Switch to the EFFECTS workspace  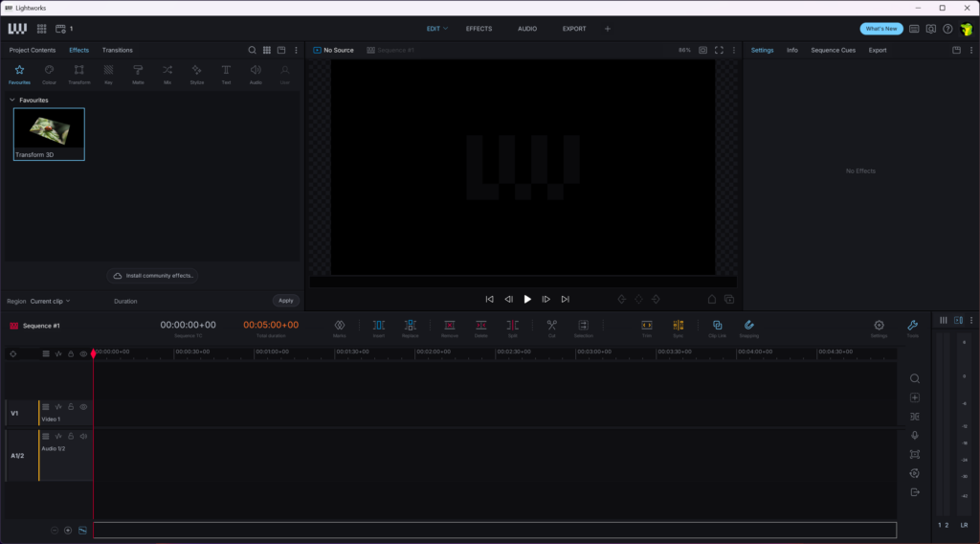(x=479, y=29)
